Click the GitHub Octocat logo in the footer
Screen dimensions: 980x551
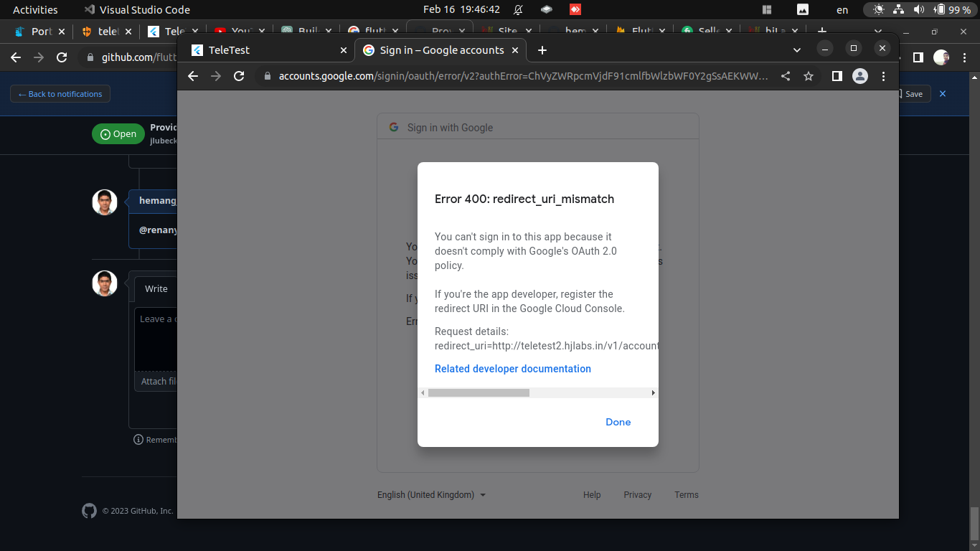89,511
